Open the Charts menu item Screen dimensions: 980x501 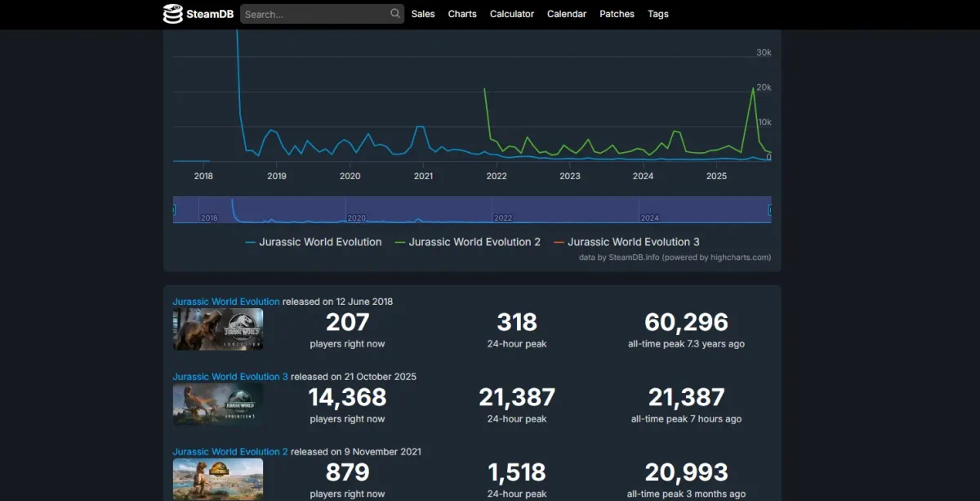[462, 14]
